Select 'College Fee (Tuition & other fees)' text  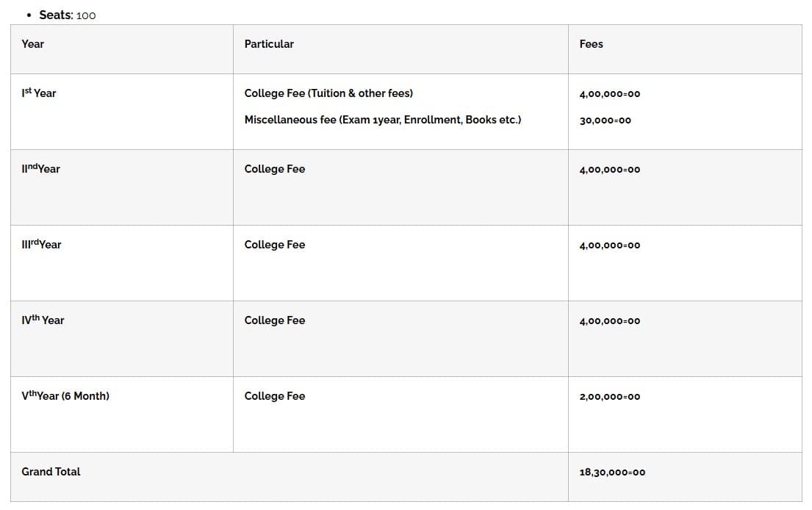pos(328,93)
